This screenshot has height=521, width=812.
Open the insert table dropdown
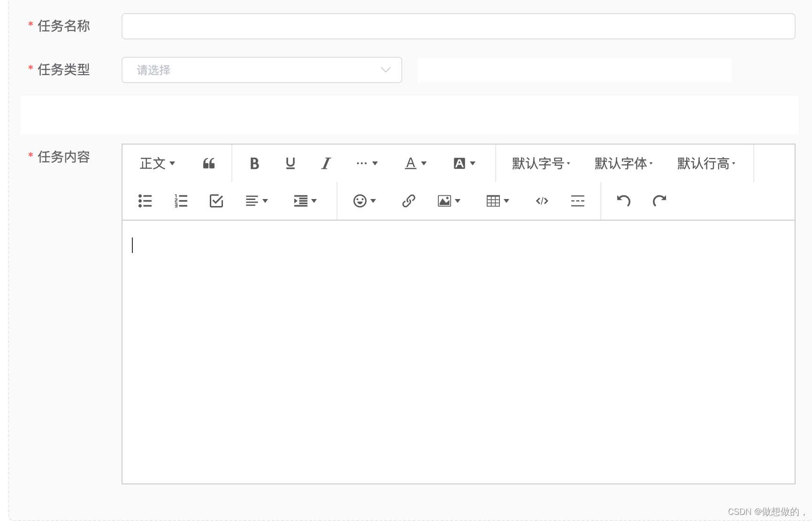(498, 201)
